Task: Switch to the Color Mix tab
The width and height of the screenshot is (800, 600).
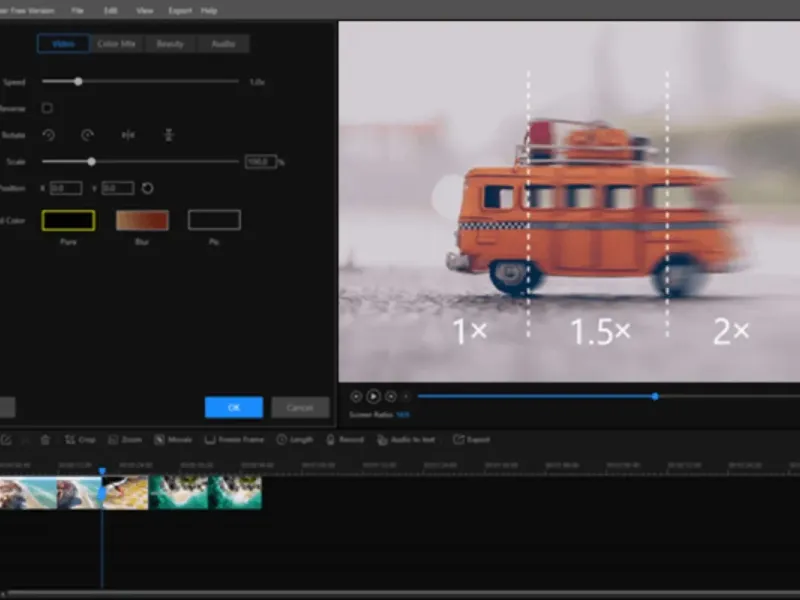Action: 117,44
